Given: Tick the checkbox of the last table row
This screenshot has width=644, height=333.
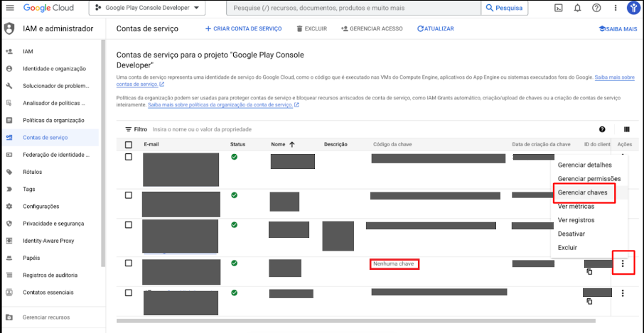Looking at the screenshot, I should 129,293.
